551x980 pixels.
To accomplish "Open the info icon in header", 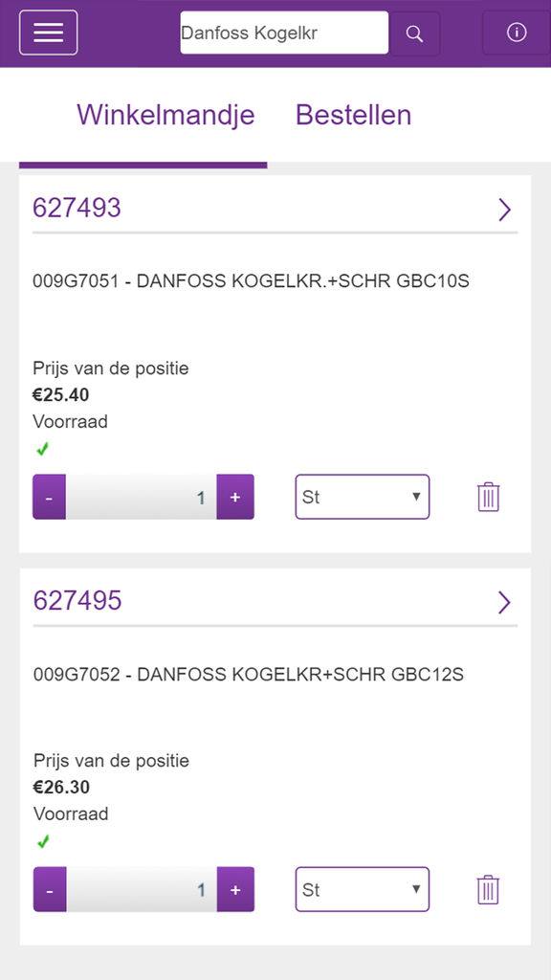I will tap(516, 33).
